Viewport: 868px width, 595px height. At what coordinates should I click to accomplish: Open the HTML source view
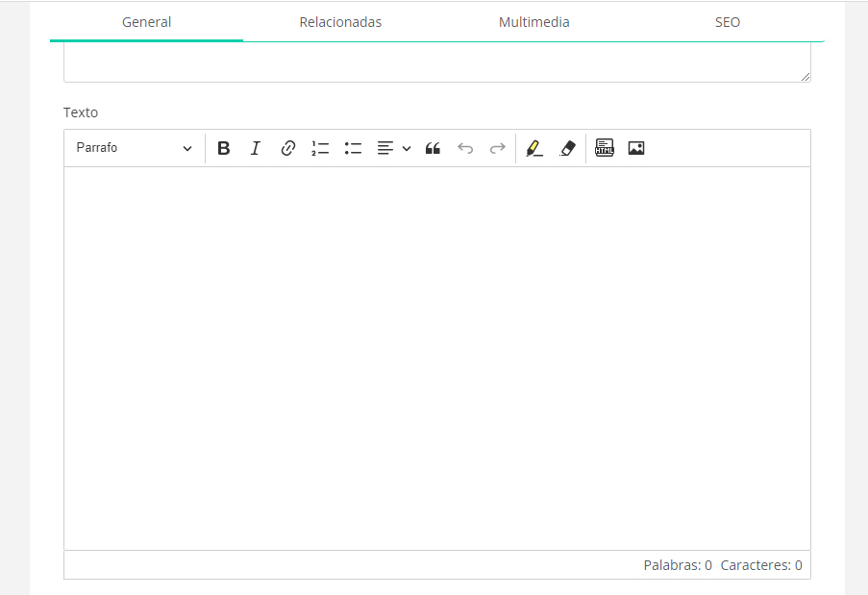(604, 148)
